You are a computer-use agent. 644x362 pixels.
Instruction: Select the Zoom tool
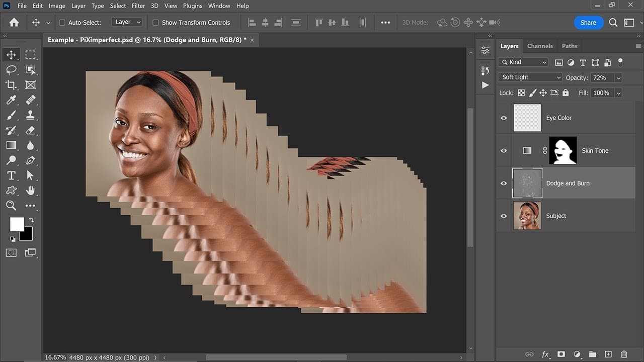11,206
